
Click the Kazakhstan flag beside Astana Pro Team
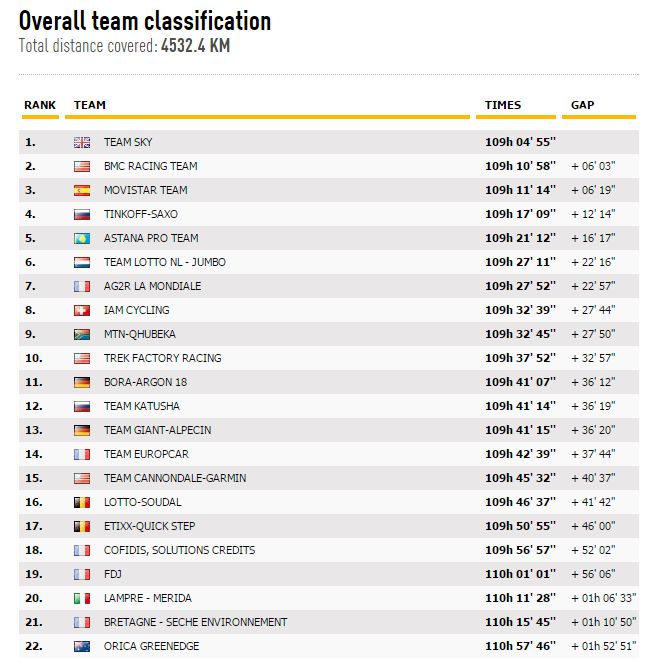pos(82,239)
